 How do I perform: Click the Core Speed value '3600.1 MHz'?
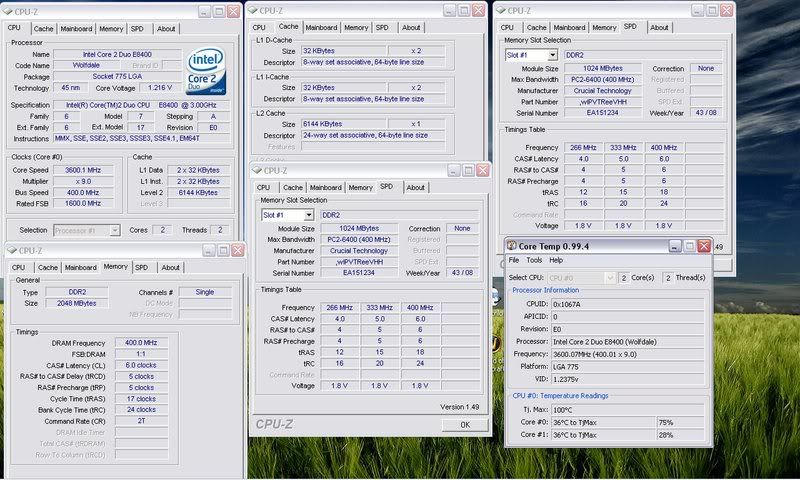83,170
